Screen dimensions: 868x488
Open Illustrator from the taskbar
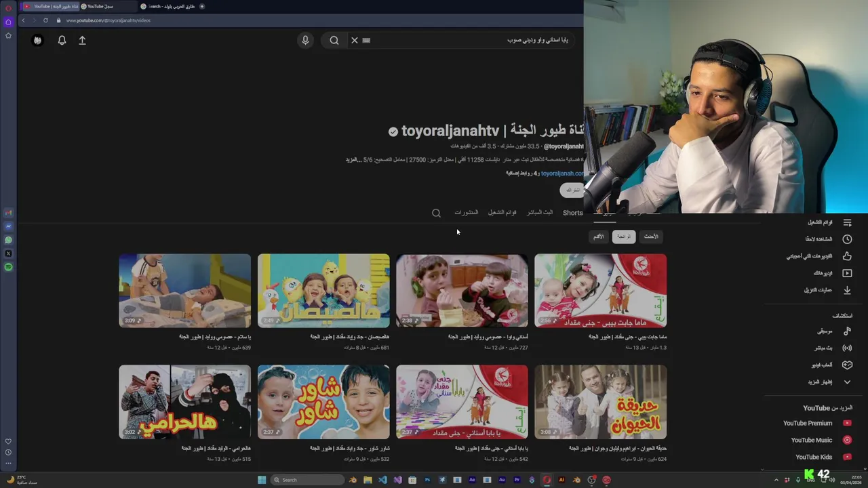561,480
